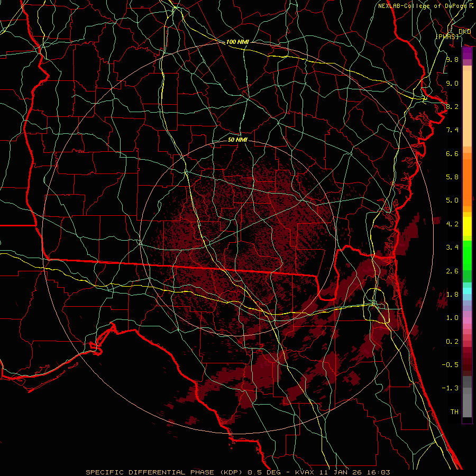Pick the cyan segment of the color bar
Viewport: 476px width, 476px height.
click(x=467, y=291)
